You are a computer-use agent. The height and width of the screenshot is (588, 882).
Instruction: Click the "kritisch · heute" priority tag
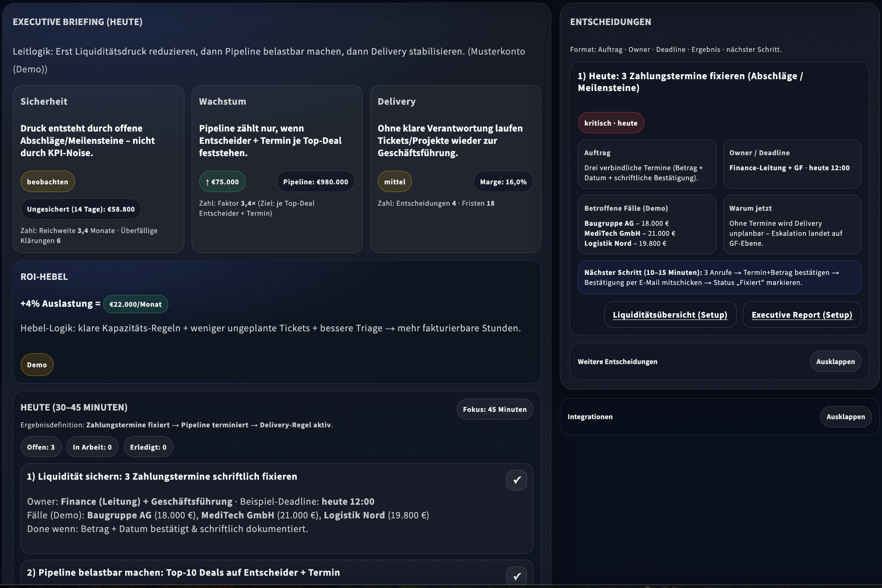tap(610, 122)
